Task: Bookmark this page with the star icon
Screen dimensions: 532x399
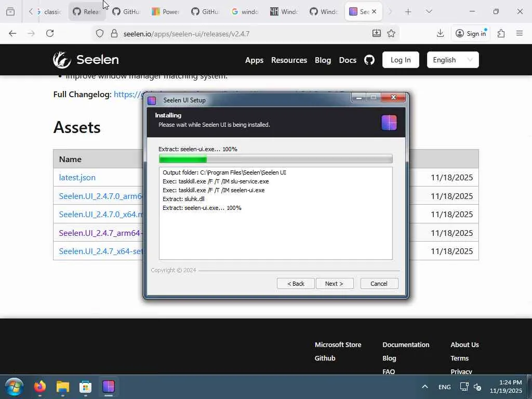Action: 391,33
